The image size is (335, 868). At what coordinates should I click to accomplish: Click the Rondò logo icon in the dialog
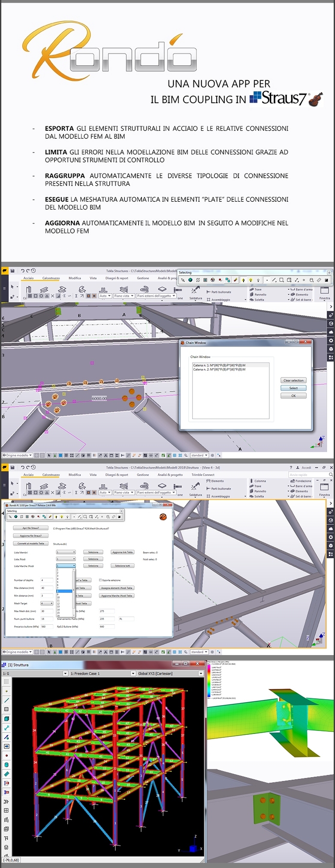pos(163,517)
